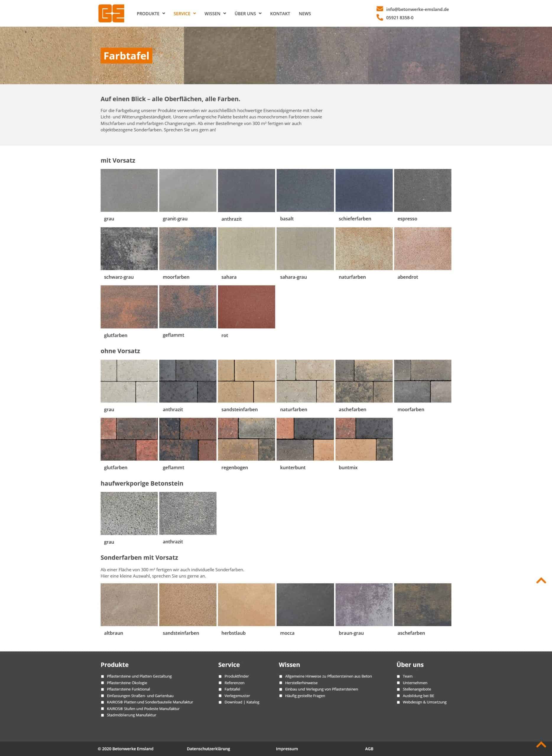552x756 pixels.
Task: Click the scroll-to-top arrow beside Sonderfarben section
Action: [541, 581]
